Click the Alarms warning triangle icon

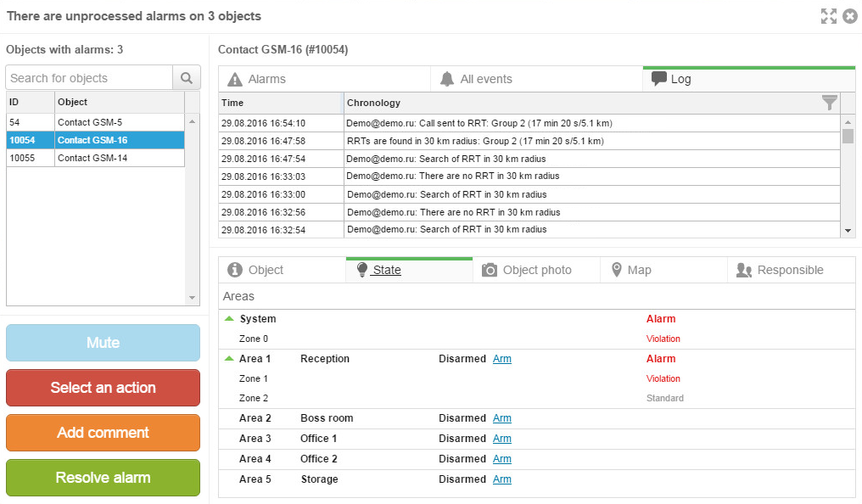(x=235, y=79)
